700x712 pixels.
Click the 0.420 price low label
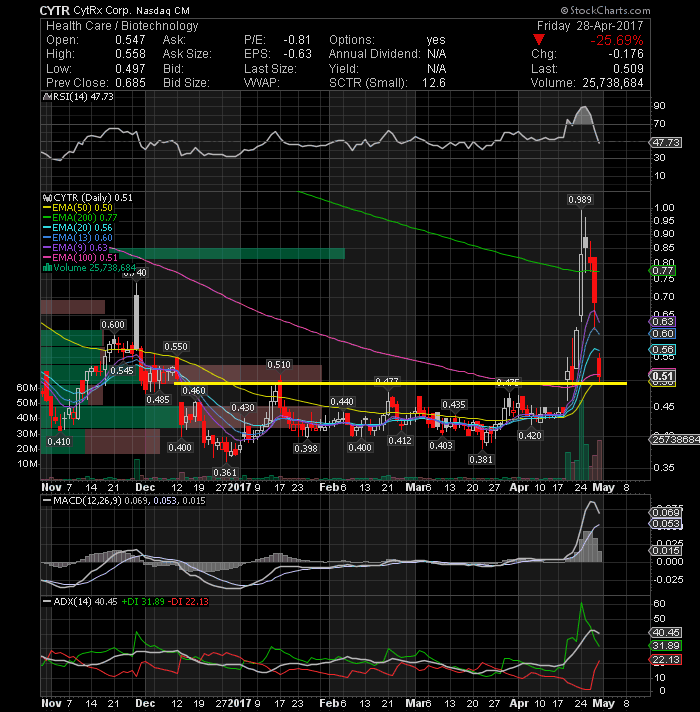tap(530, 436)
